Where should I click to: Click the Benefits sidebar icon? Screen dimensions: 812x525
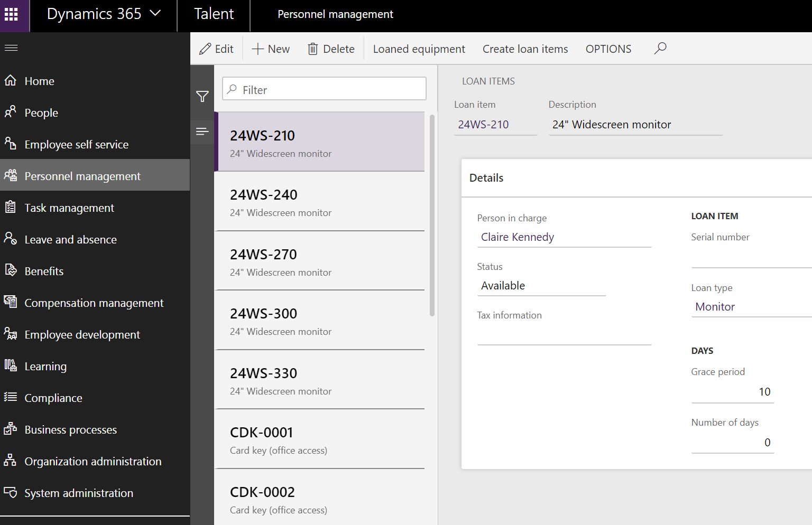pyautogui.click(x=11, y=271)
